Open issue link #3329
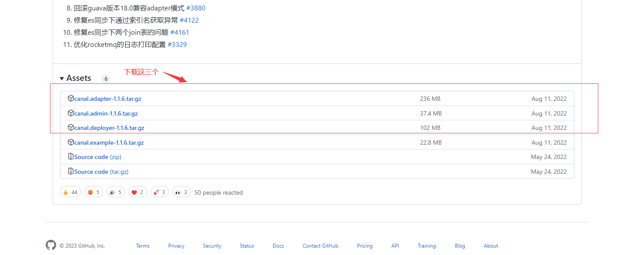 [177, 45]
